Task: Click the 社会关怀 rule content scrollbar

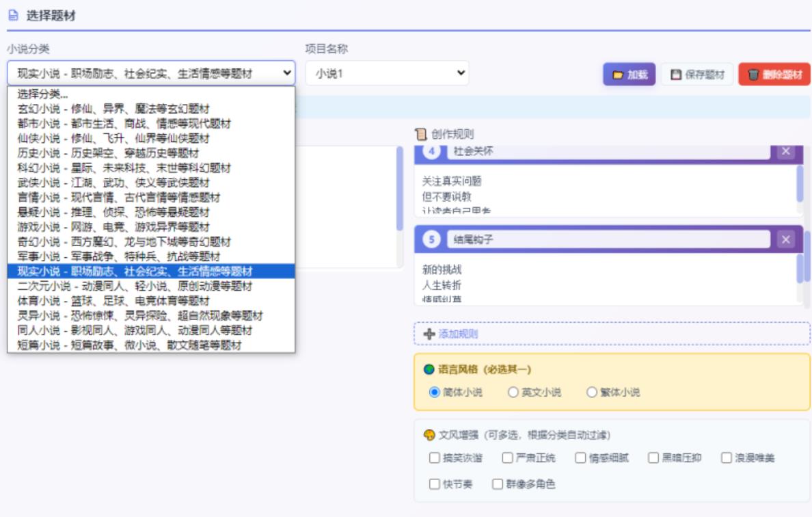Action: pyautogui.click(x=800, y=183)
